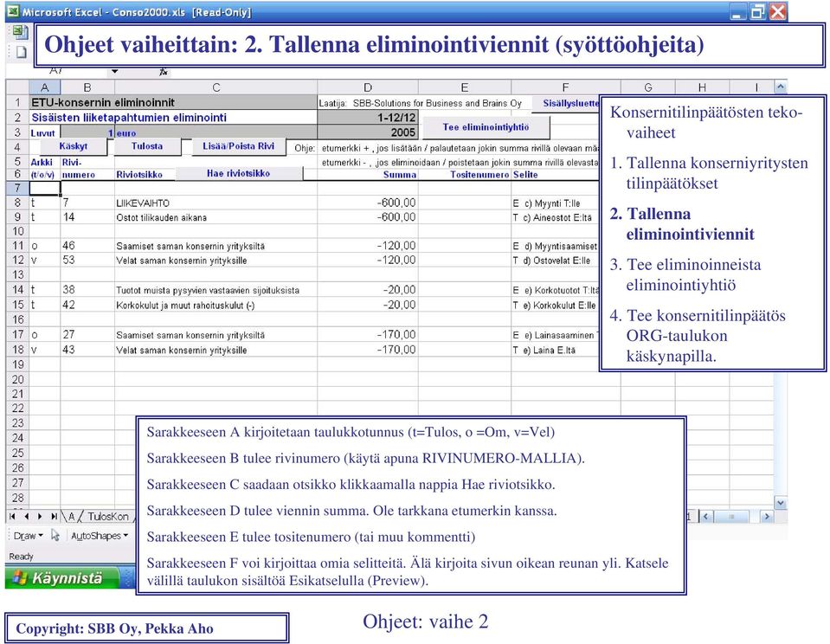Viewport: 830px width, 644px height.
Task: Restore down the Excel window
Action: tap(758, 11)
